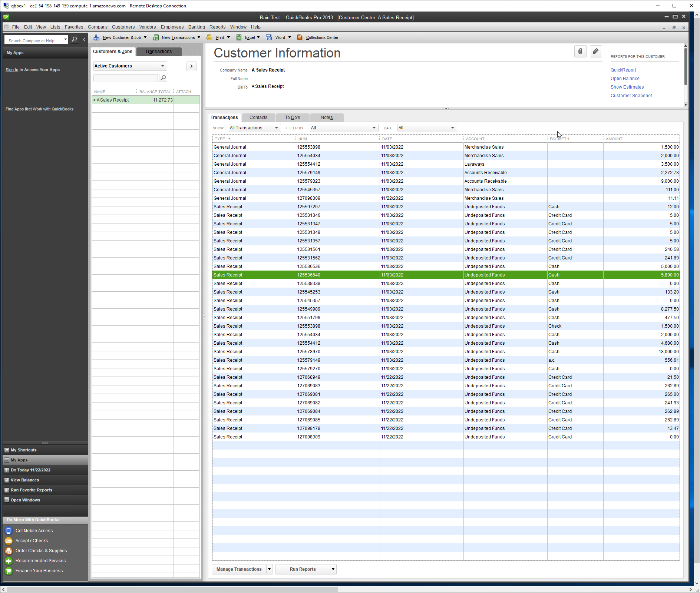Open the Print dropdown arrow
The height and width of the screenshot is (593, 700).
(x=228, y=37)
